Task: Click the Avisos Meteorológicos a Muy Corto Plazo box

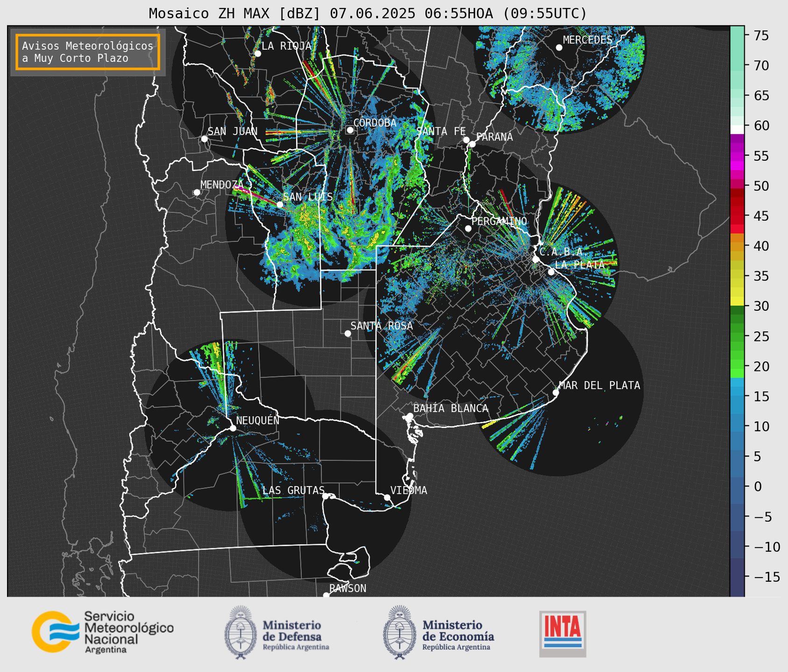Action: pos(88,52)
